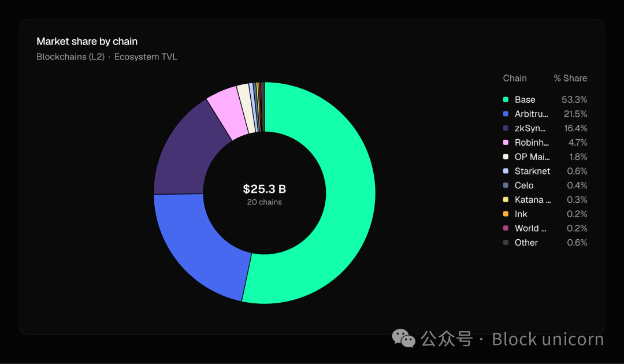Click the 21.5% share value
The height and width of the screenshot is (364, 624).
[x=575, y=114]
